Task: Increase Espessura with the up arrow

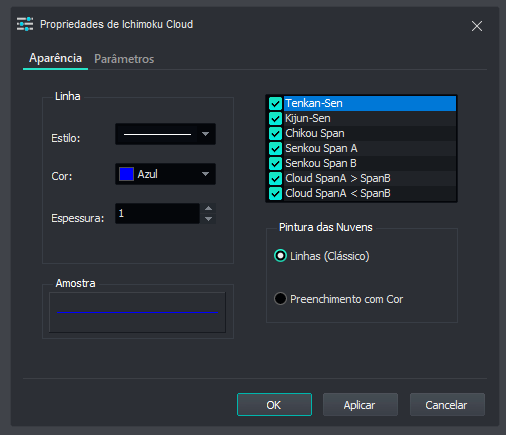Action: 209,208
